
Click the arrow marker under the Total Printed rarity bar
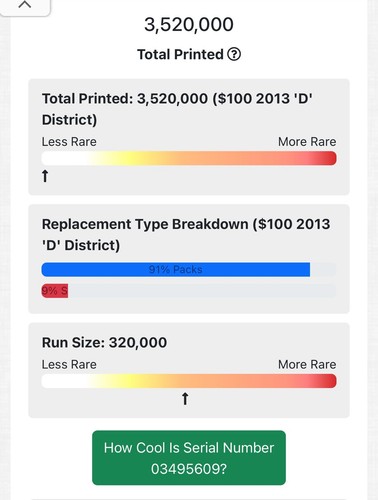(45, 176)
